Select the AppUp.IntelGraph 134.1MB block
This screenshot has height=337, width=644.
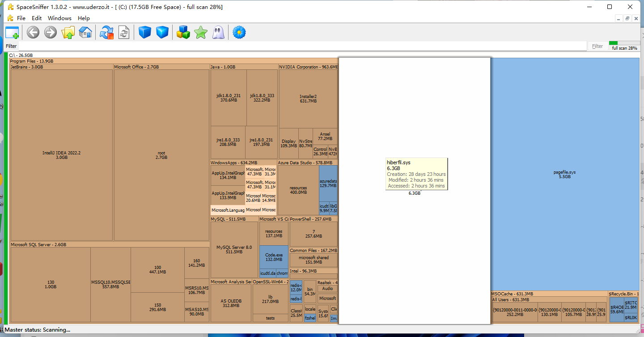[228, 175]
